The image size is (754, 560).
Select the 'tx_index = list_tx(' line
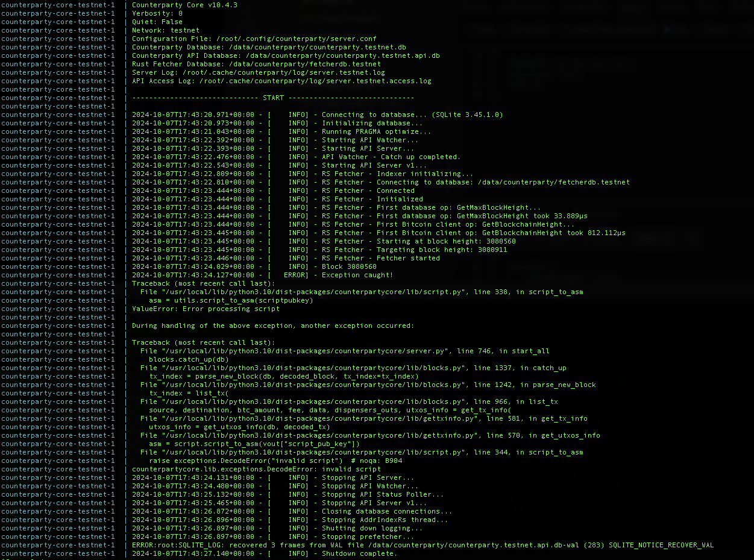(x=189, y=393)
